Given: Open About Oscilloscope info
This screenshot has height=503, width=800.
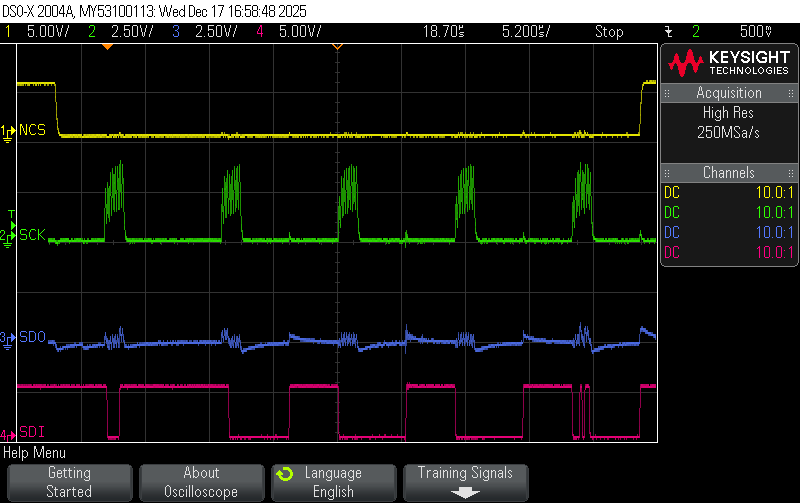Looking at the screenshot, I should tap(202, 483).
